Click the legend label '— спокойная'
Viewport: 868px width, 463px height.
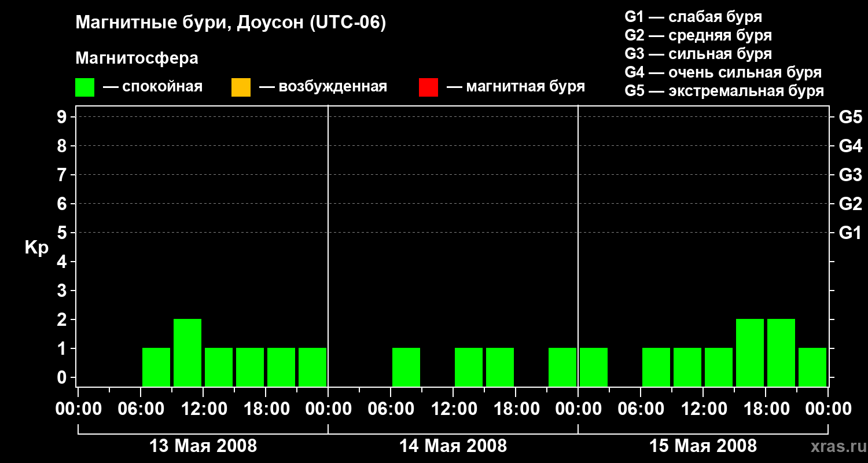coord(153,87)
